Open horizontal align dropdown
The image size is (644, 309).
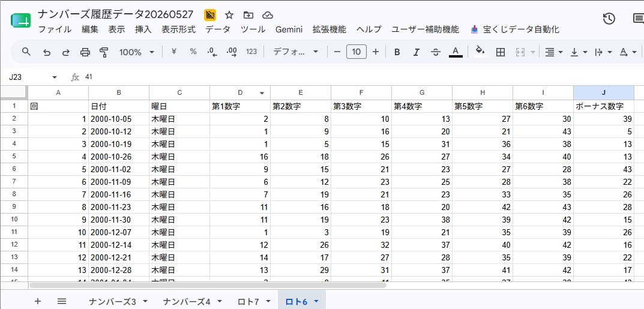pyautogui.click(x=553, y=52)
